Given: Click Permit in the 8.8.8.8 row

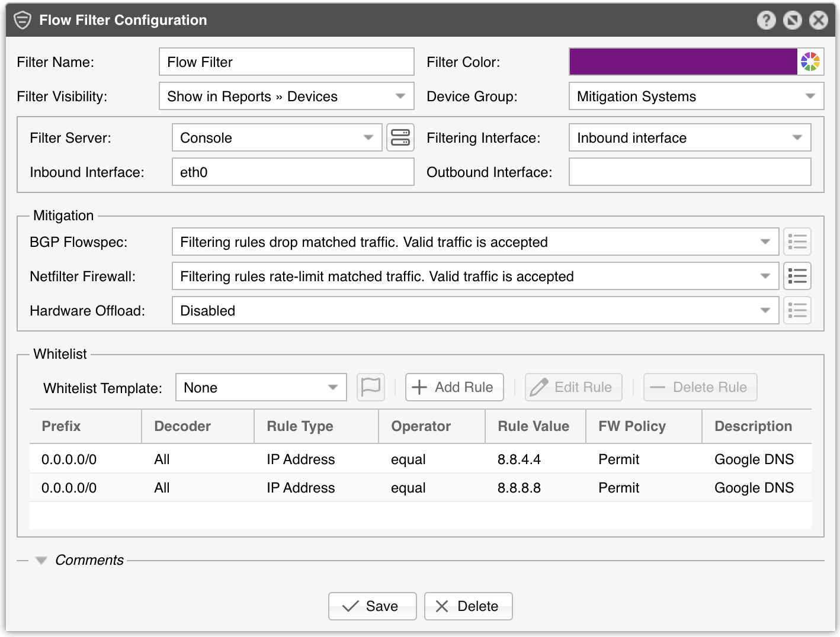Looking at the screenshot, I should pos(618,488).
